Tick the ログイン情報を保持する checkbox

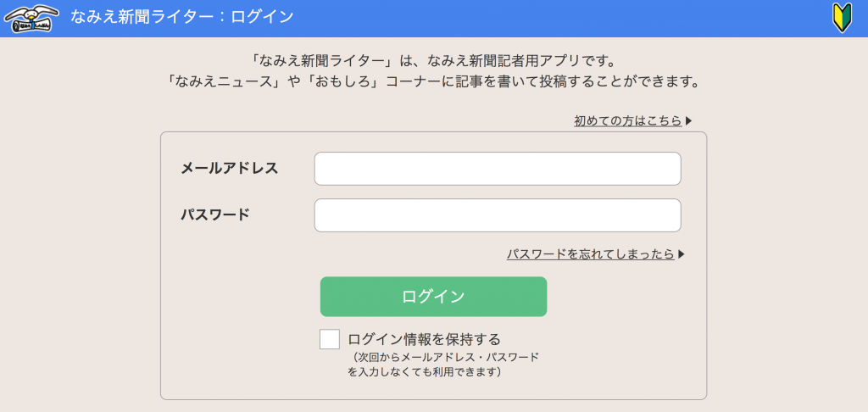330,339
